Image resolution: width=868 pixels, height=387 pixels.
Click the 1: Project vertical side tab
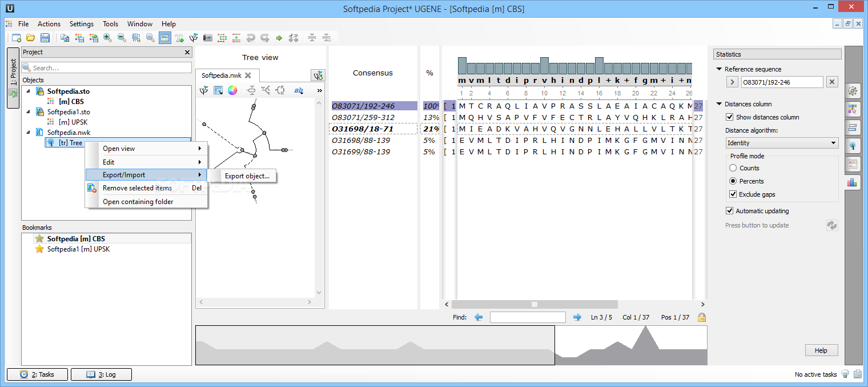[x=13, y=78]
